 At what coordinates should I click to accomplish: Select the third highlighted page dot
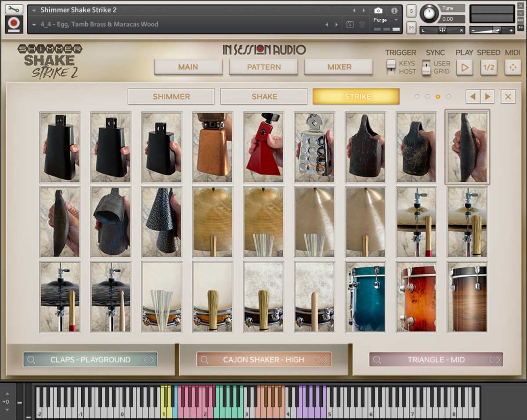click(x=438, y=97)
